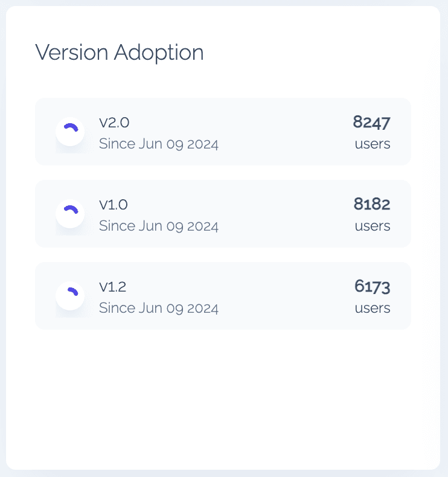Image resolution: width=448 pixels, height=477 pixels.
Task: Select the v2.0 version label
Action: pyautogui.click(x=114, y=123)
